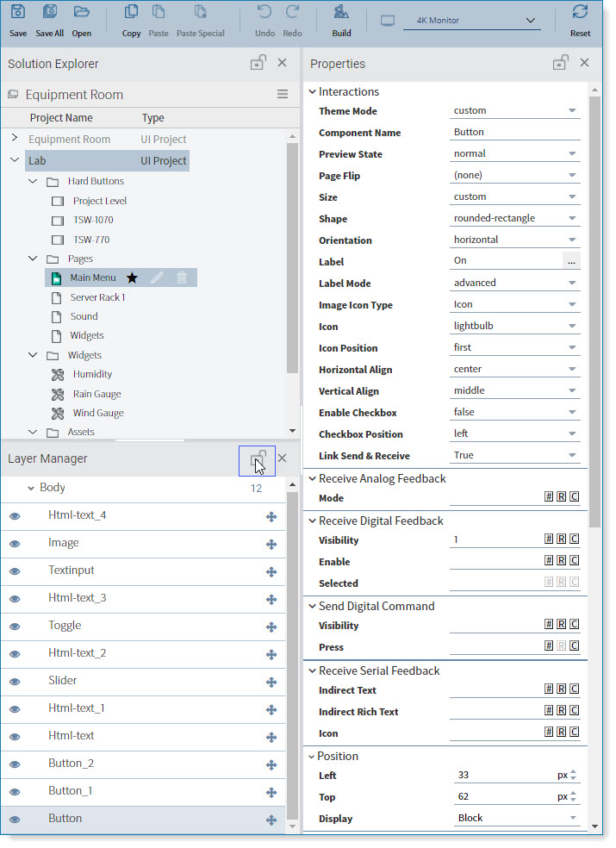Click the star icon beside Main Menu

[132, 278]
